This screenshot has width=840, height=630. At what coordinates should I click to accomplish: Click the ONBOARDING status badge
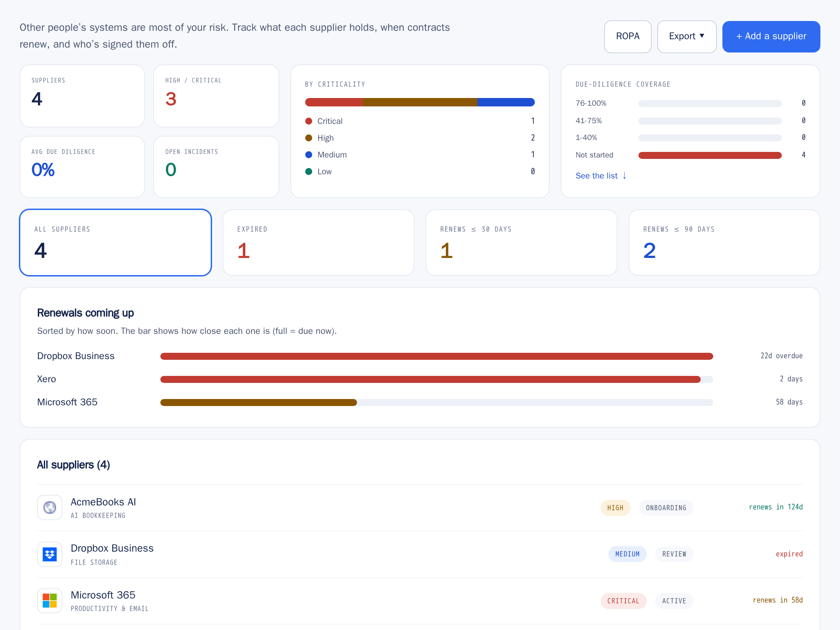(666, 507)
